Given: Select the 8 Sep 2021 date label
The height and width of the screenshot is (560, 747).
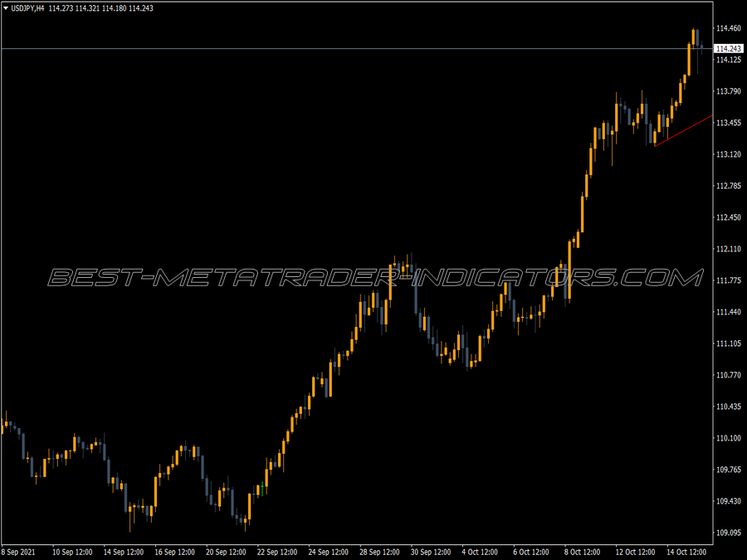Looking at the screenshot, I should tap(18, 552).
